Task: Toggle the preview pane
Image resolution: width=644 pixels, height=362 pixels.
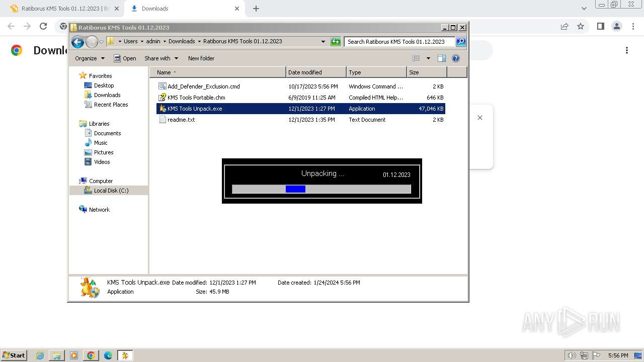Action: point(441,58)
